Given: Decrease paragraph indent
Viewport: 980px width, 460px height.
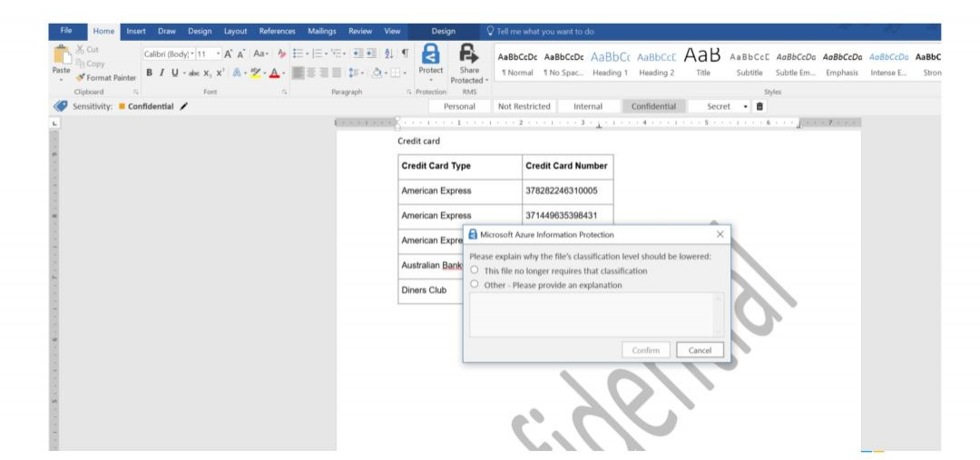Looking at the screenshot, I should (x=358, y=54).
